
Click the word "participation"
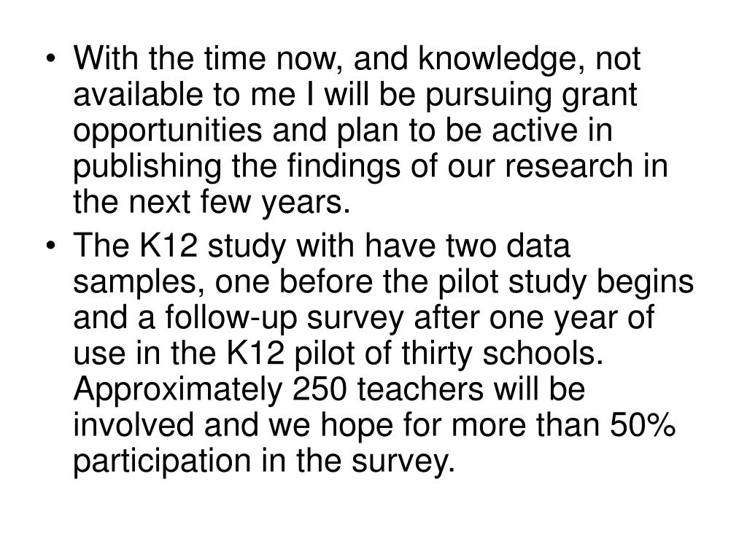162,461
